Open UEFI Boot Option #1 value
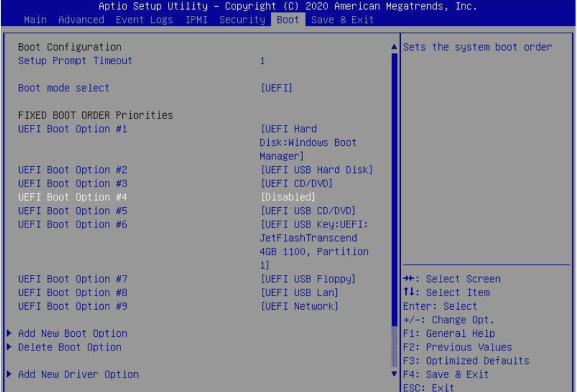The height and width of the screenshot is (392, 577). click(308, 142)
